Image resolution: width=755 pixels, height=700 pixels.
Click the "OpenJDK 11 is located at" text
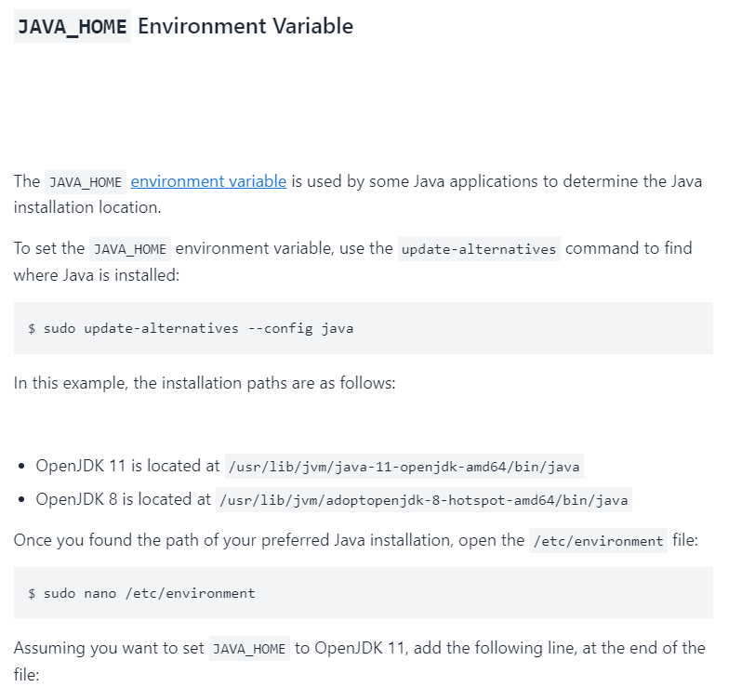pos(127,466)
